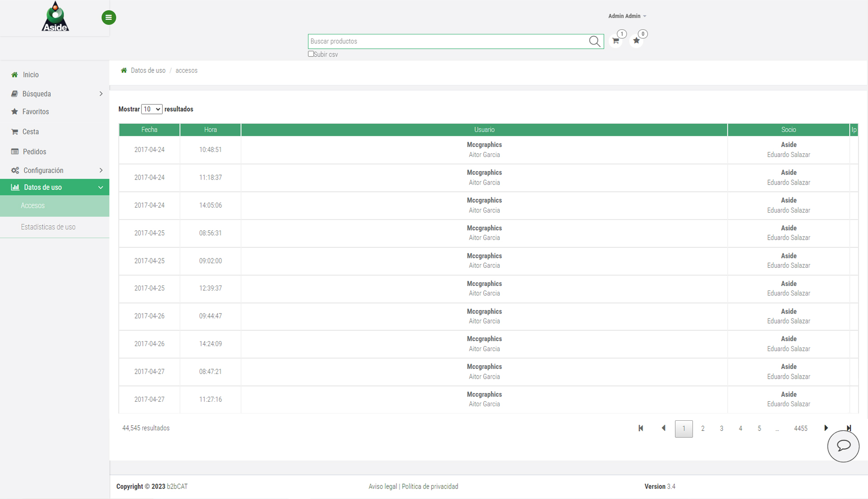Jump to first page of results
Image resolution: width=868 pixels, height=499 pixels.
point(640,428)
